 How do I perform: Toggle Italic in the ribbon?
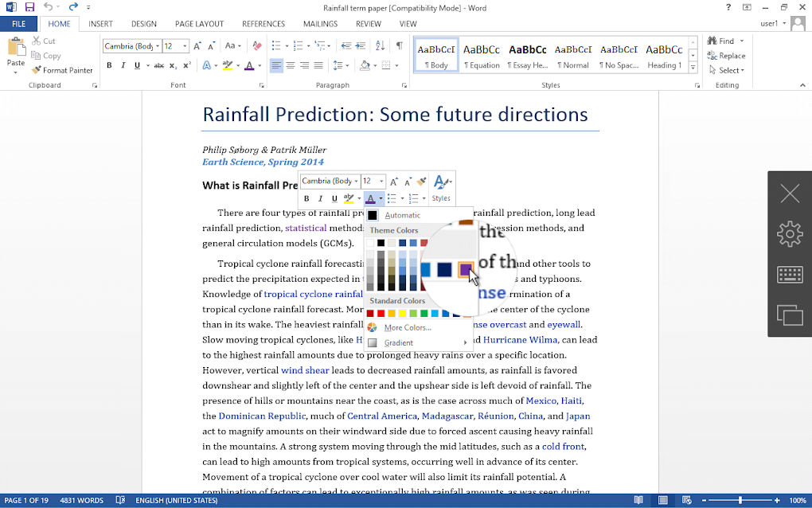123,65
